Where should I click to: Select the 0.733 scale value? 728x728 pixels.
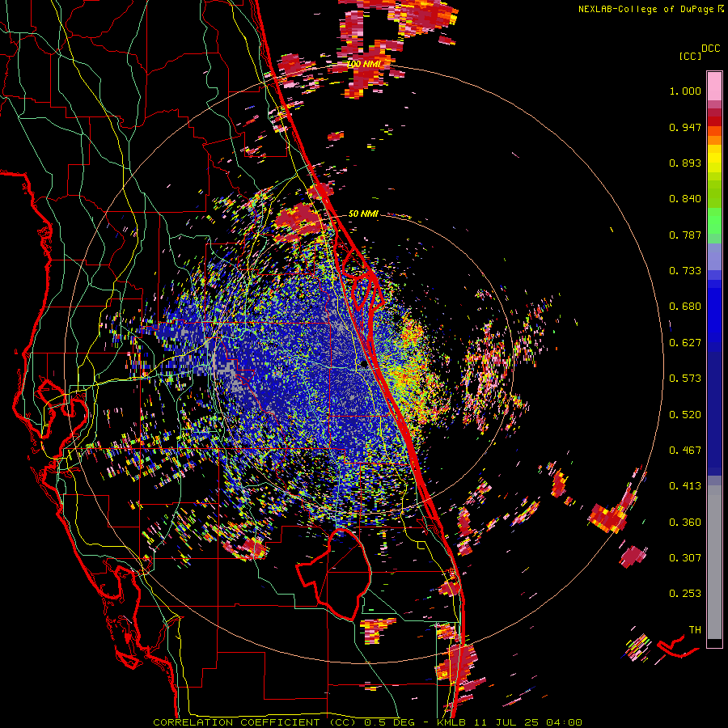[685, 271]
